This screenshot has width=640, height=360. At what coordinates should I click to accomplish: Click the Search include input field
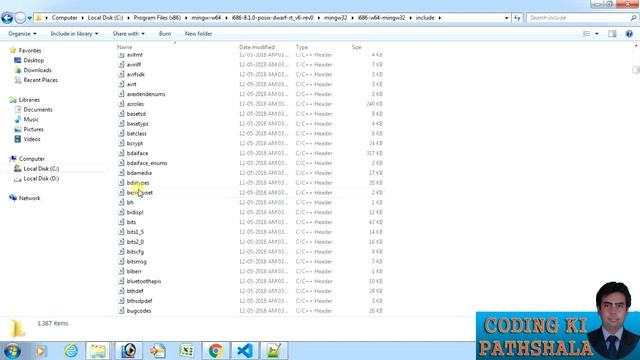pos(579,18)
